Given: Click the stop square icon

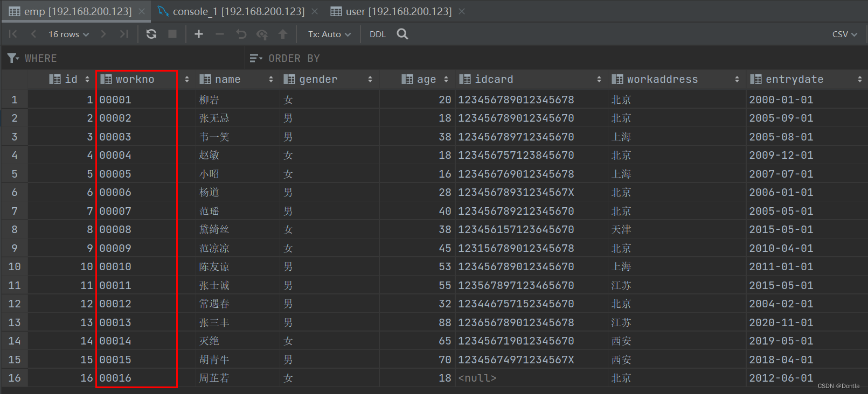Looking at the screenshot, I should [172, 34].
